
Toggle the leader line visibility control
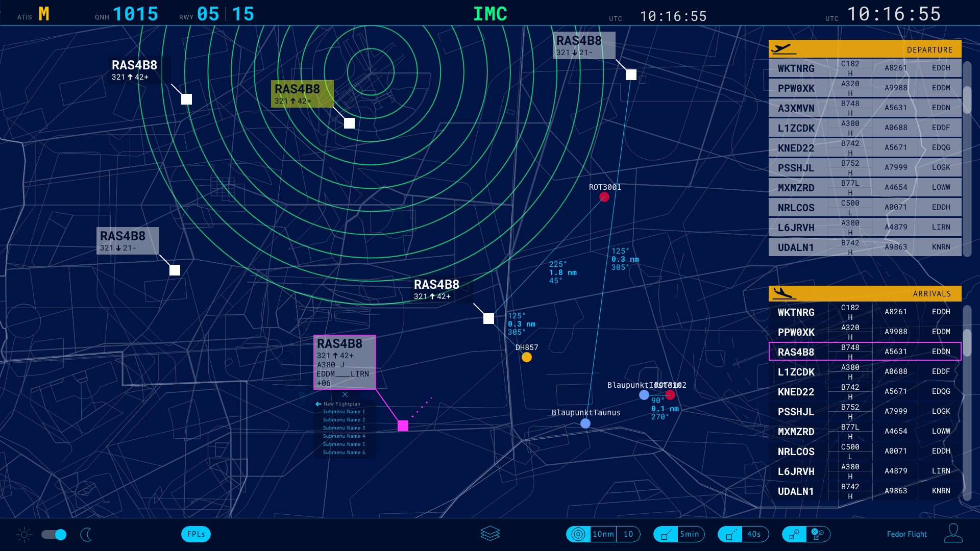tap(794, 534)
